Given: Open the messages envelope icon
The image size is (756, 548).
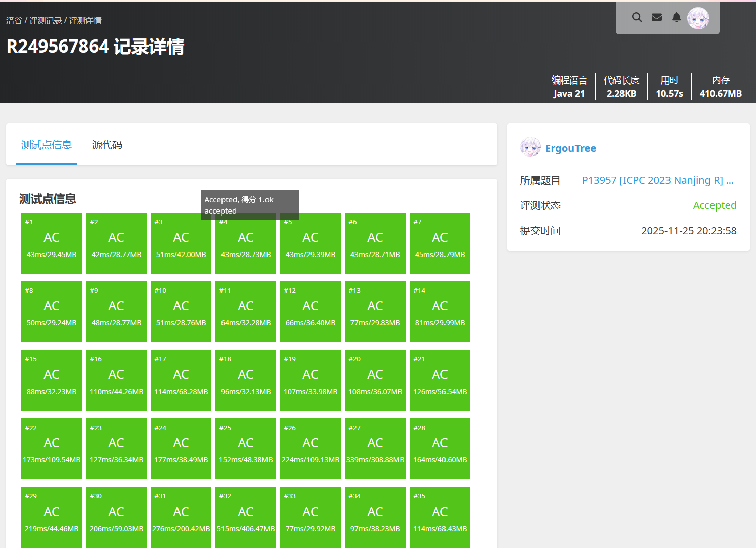Looking at the screenshot, I should click(x=657, y=18).
